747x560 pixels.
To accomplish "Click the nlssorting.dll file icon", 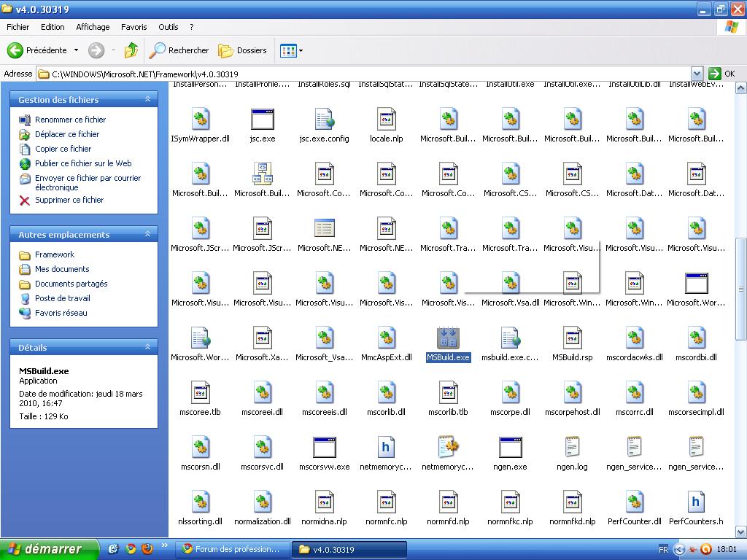I will point(200,502).
